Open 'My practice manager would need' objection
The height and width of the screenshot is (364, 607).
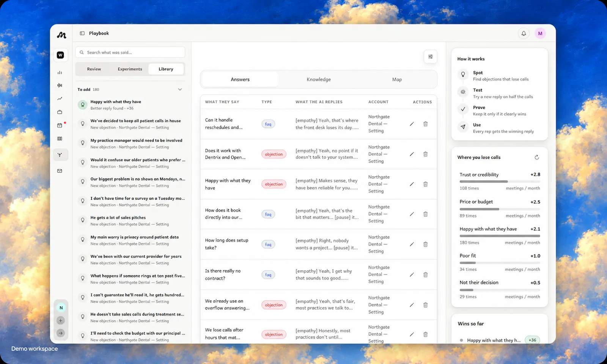coord(131,143)
